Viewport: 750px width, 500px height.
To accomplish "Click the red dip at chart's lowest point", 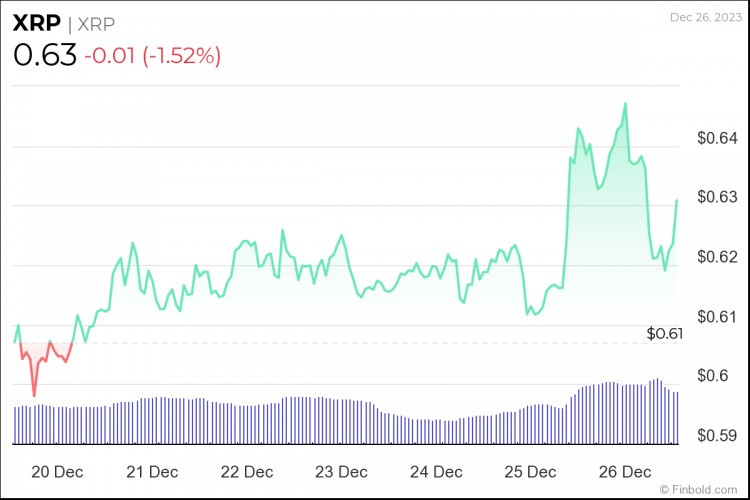I will 34,395.
